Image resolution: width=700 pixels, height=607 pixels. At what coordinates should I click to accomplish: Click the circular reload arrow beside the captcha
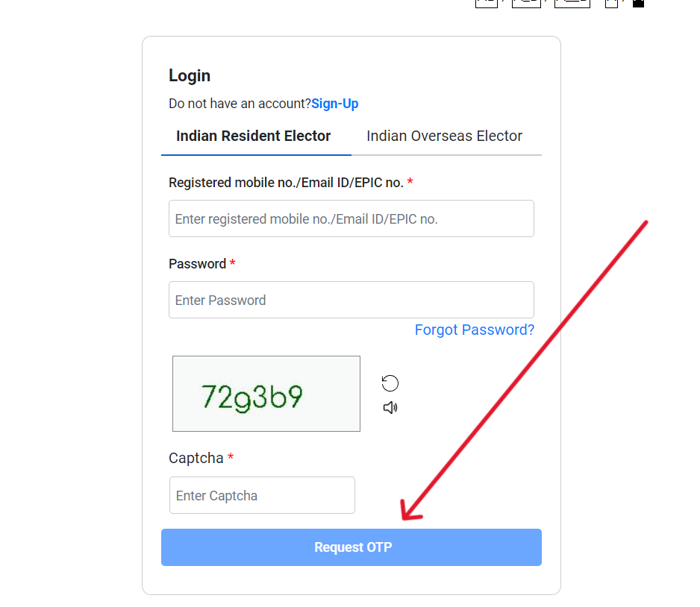(x=390, y=383)
